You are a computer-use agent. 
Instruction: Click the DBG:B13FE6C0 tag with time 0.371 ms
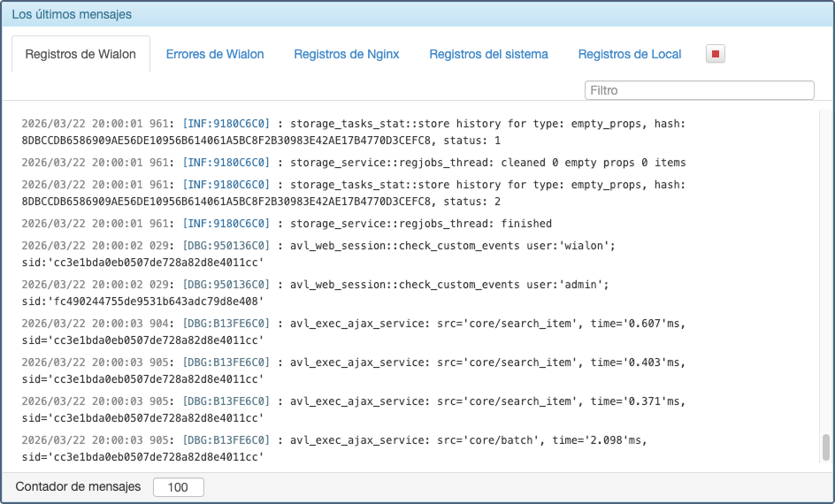(x=226, y=401)
